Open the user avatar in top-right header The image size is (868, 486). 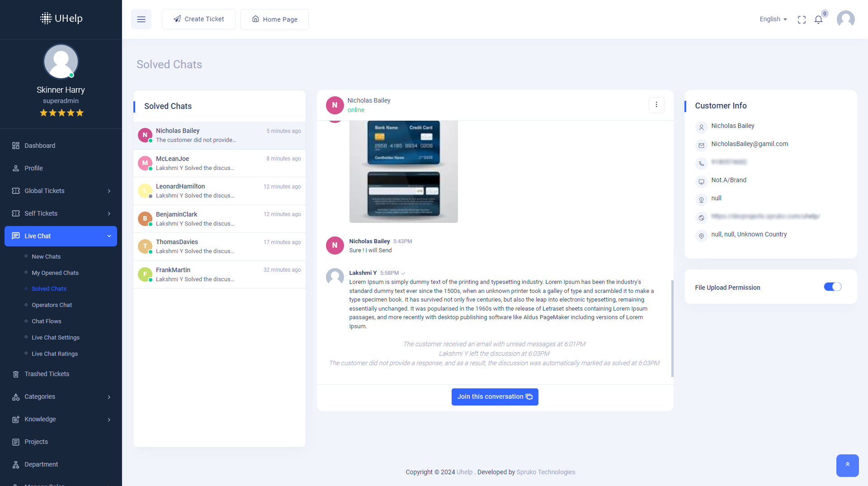pos(845,19)
